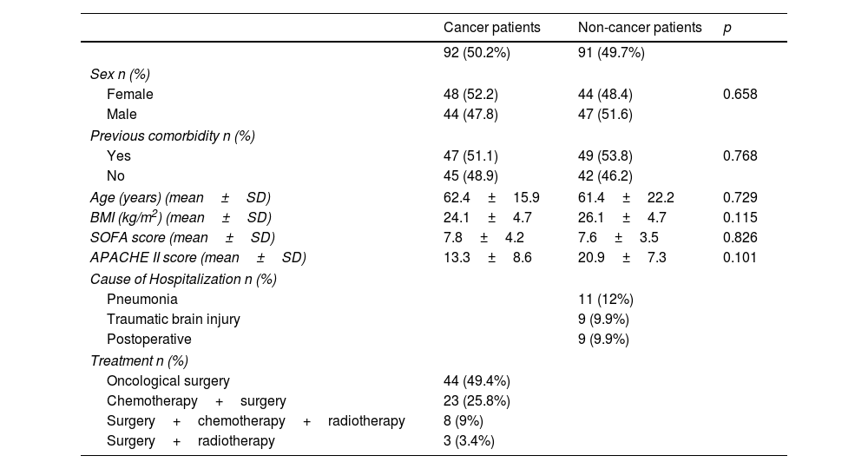Viewport: 868px width, 469px height.
Task: Click 'Cause of Hospitalization n (%)' heading
Action: (x=183, y=279)
